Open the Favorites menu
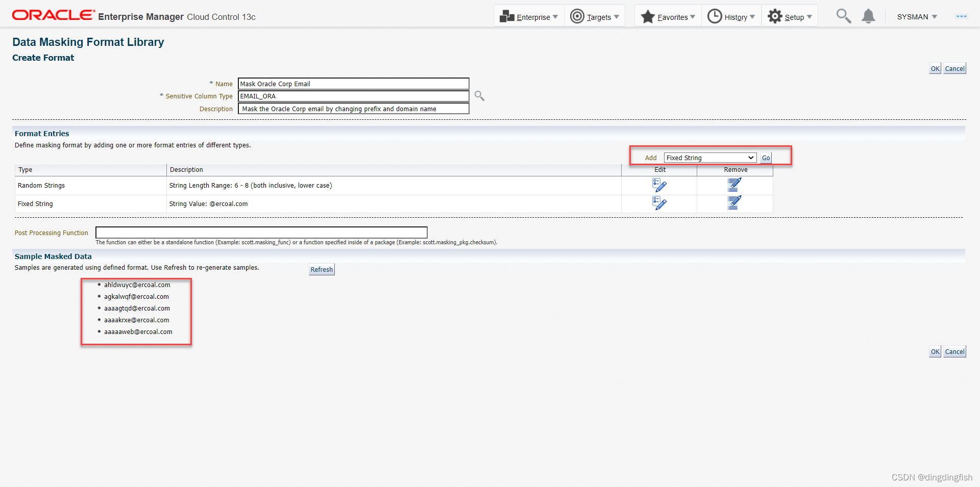The image size is (980, 487). 668,16
